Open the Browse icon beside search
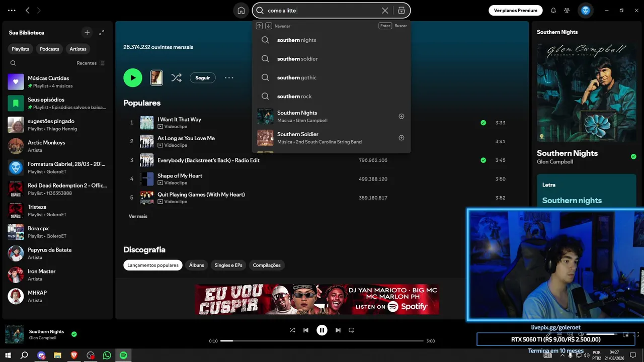 click(401, 11)
